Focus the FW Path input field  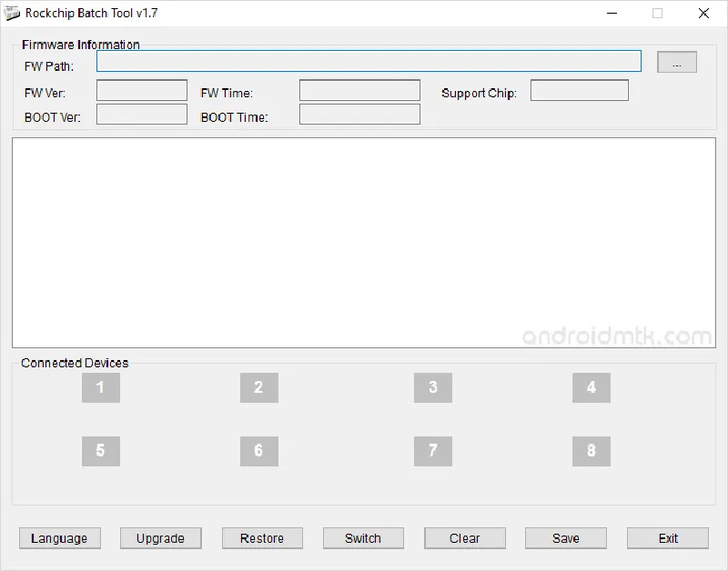point(369,61)
